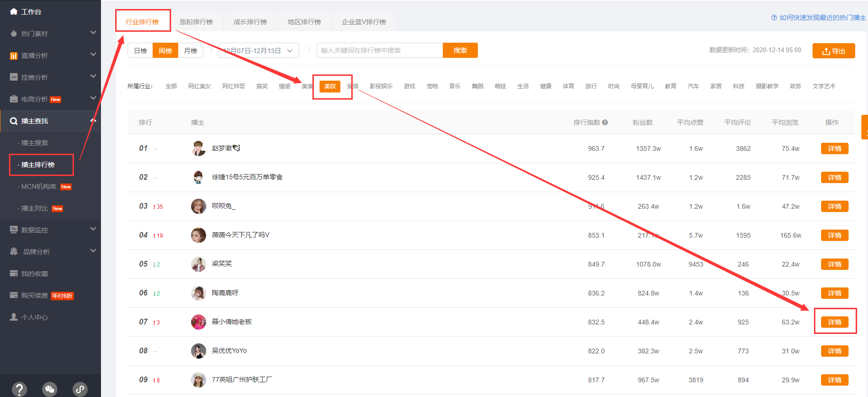This screenshot has width=868, height=397.
Task: Expand the 直播分析 sidebar menu
Action: [x=93, y=55]
